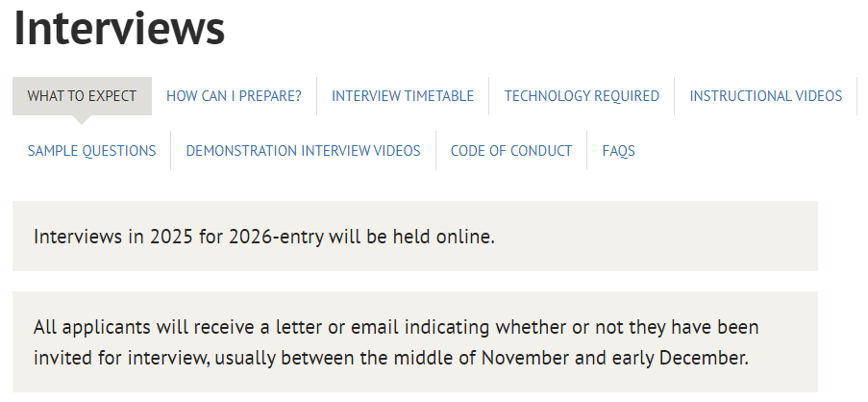Click the line starting 'All applicants will receive'
This screenshot has width=868, height=402.
[395, 327]
